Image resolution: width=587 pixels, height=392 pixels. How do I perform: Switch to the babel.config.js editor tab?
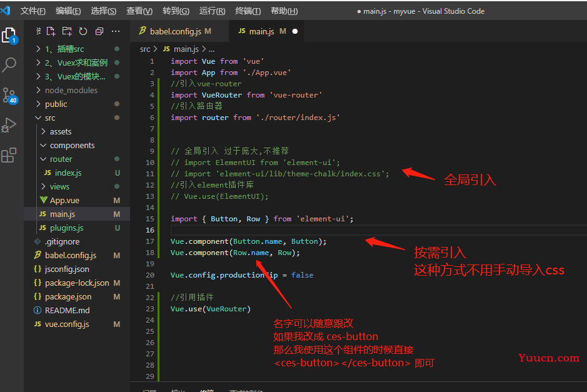point(179,31)
